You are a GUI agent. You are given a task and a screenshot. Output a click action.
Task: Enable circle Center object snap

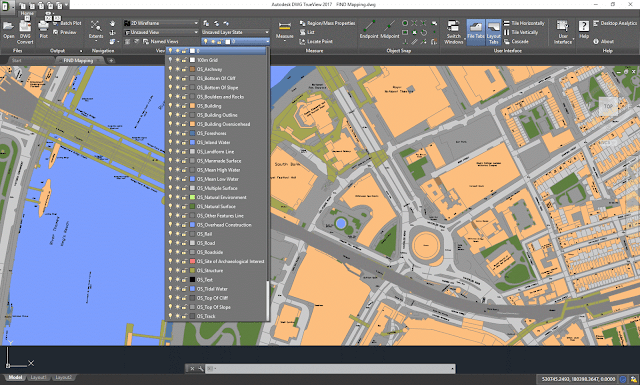click(405, 23)
